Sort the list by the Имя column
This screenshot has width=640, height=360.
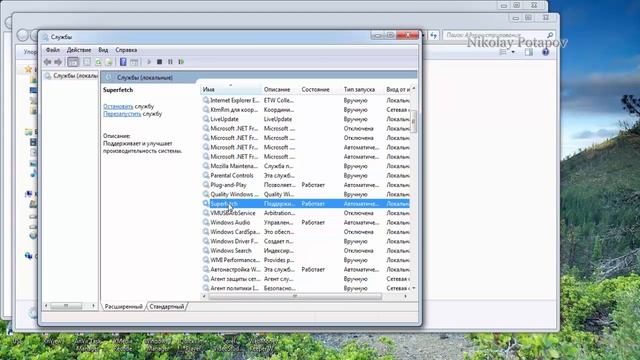pos(231,89)
